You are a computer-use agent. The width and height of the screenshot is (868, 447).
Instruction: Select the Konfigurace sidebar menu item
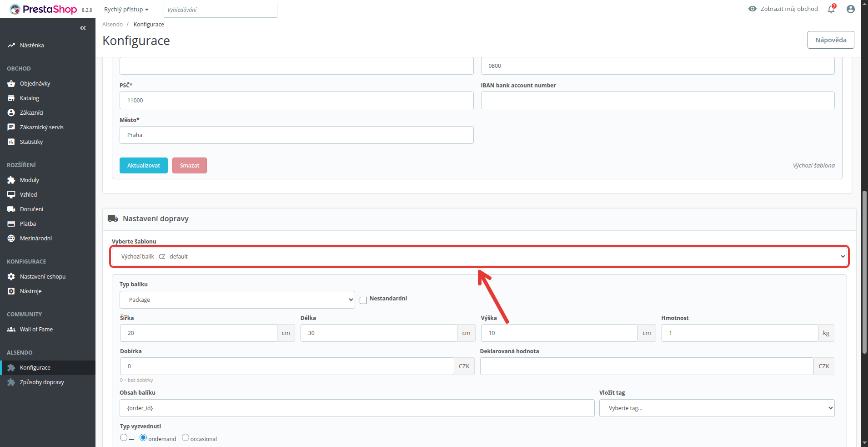(x=48, y=368)
